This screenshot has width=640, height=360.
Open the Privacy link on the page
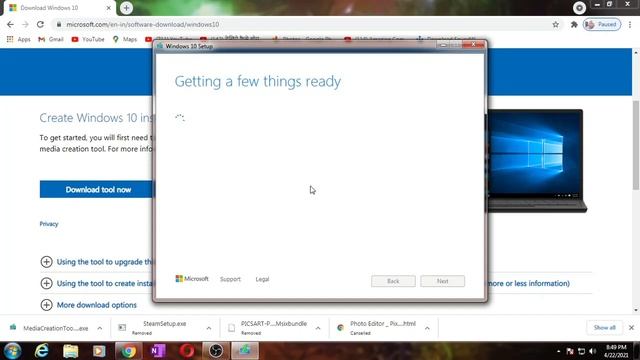[49, 224]
